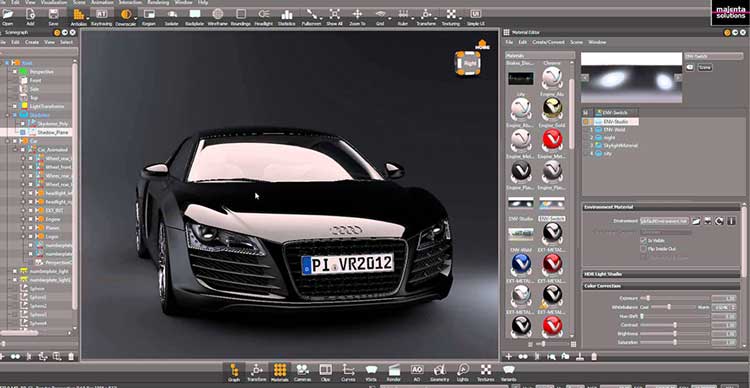The image size is (750, 388).
Task: Toggle the Ruler toolbar icon
Action: point(403,14)
